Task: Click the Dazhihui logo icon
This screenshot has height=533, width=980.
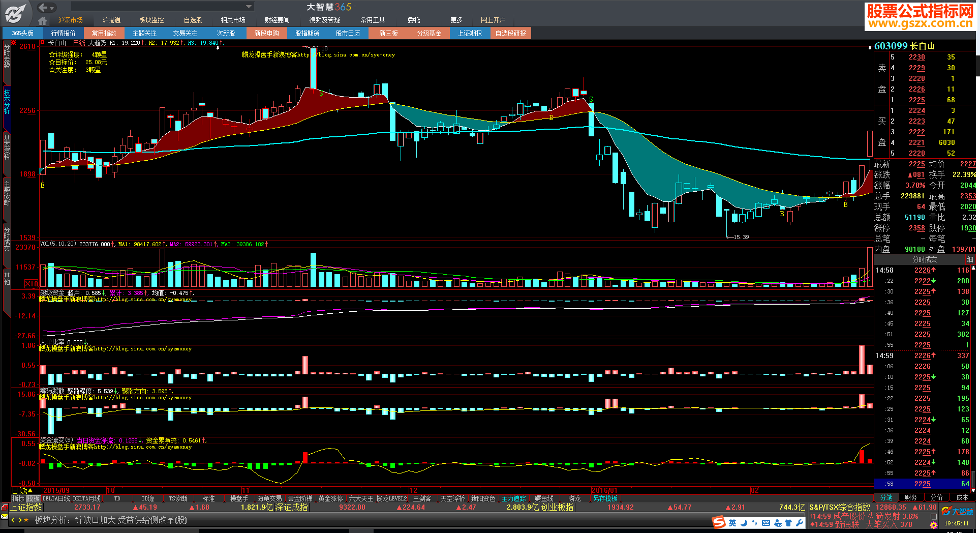Action: [15, 13]
